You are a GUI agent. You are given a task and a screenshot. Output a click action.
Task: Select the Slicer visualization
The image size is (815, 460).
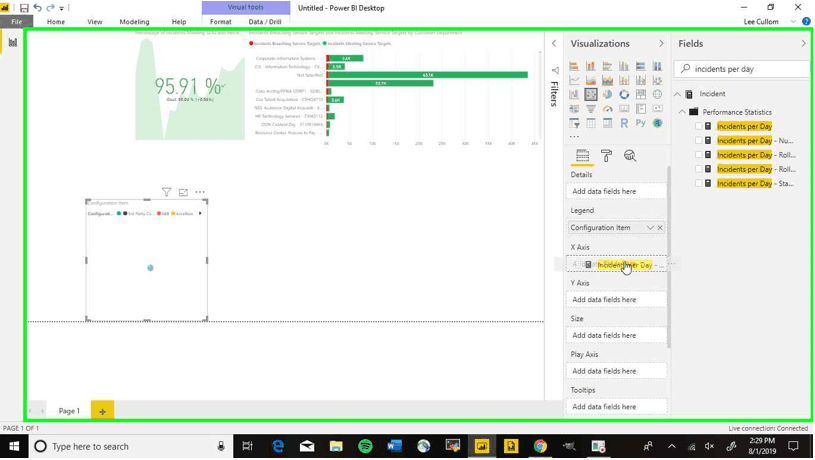pyautogui.click(x=574, y=123)
